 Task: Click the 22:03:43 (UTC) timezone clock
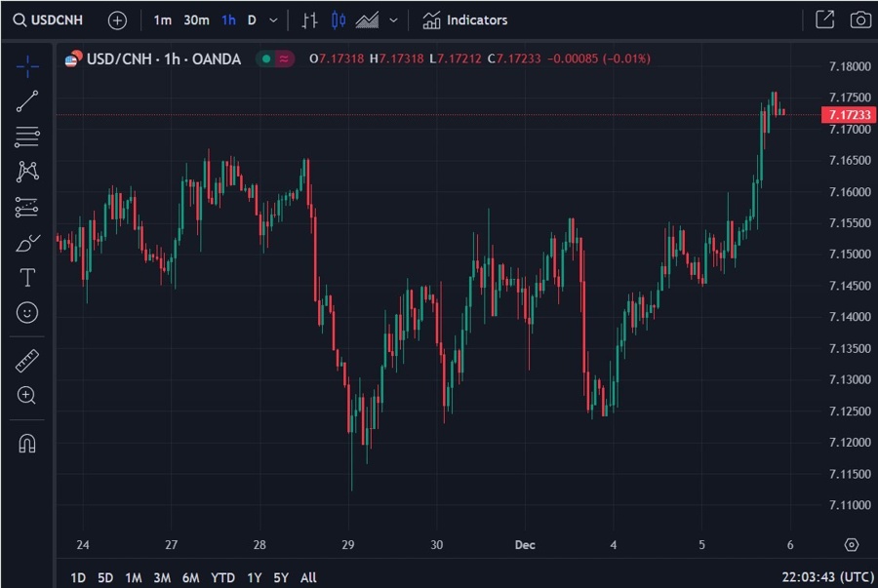(827, 577)
